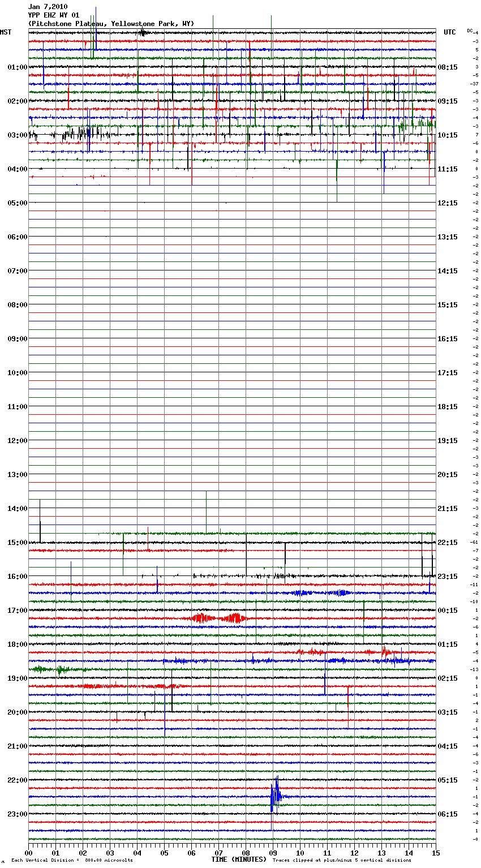Click the UTC label '23:15'
Screen dimensions: 481x868
448,577
